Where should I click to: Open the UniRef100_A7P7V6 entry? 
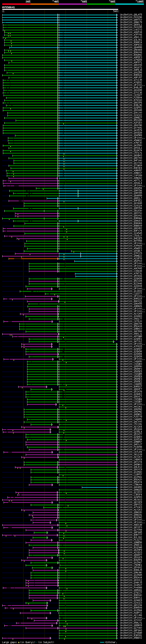click(x=131, y=35)
